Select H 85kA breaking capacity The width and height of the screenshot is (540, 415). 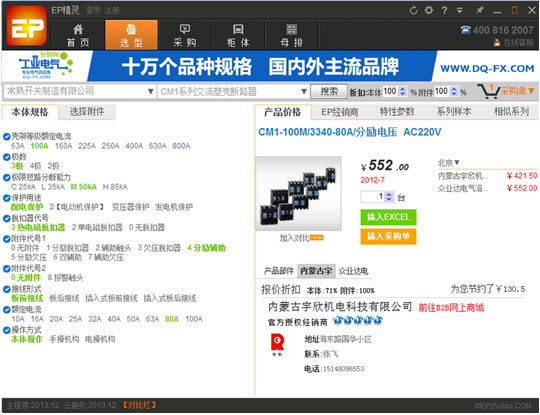coord(115,187)
